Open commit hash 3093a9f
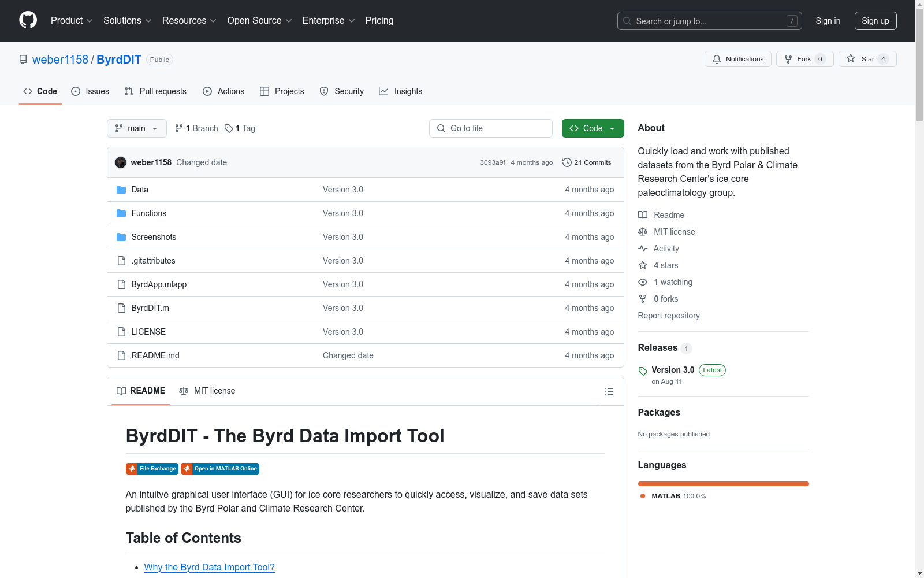The height and width of the screenshot is (578, 924). (x=492, y=162)
